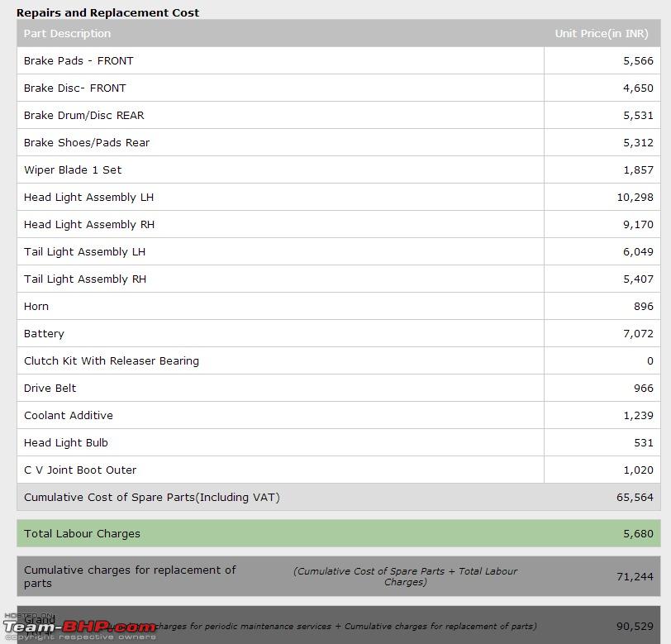Select the 'Tail Light Assembly RH' row label
Screen dimensions: 671x644
tap(85, 279)
